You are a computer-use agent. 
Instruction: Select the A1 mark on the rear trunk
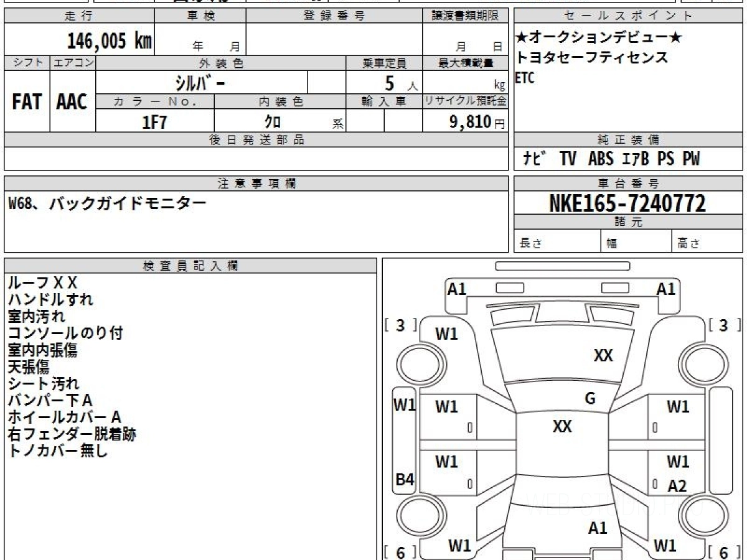(x=598, y=528)
